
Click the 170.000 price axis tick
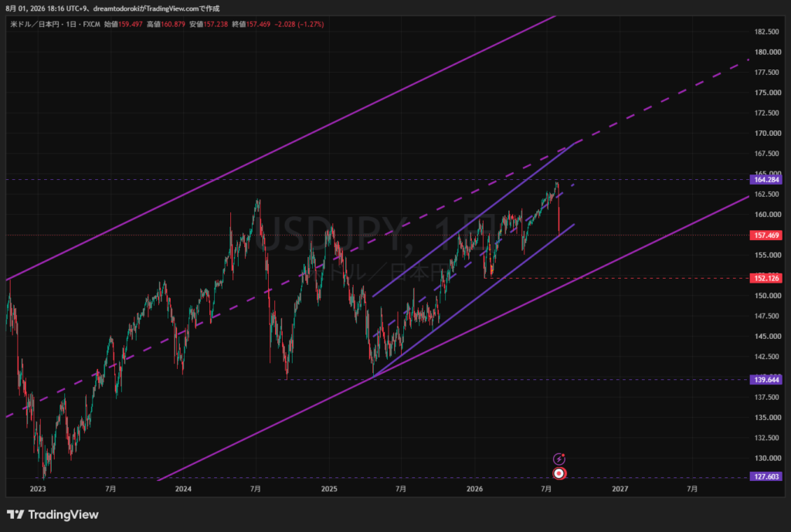767,133
